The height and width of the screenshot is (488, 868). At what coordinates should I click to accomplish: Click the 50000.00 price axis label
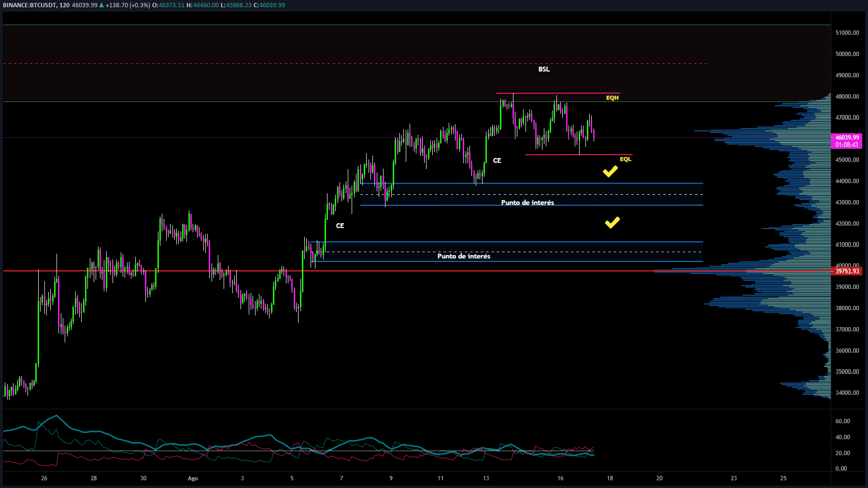pos(847,54)
